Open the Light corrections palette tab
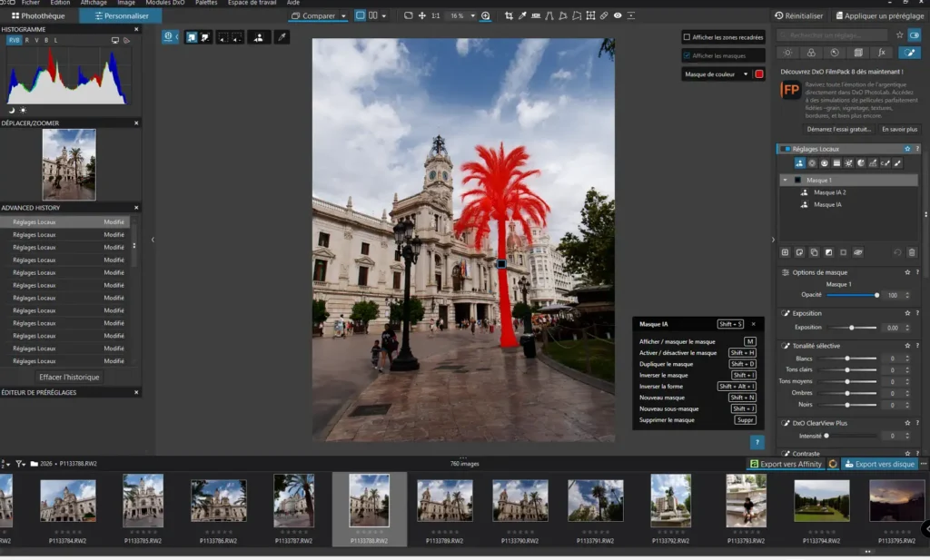 pyautogui.click(x=787, y=53)
